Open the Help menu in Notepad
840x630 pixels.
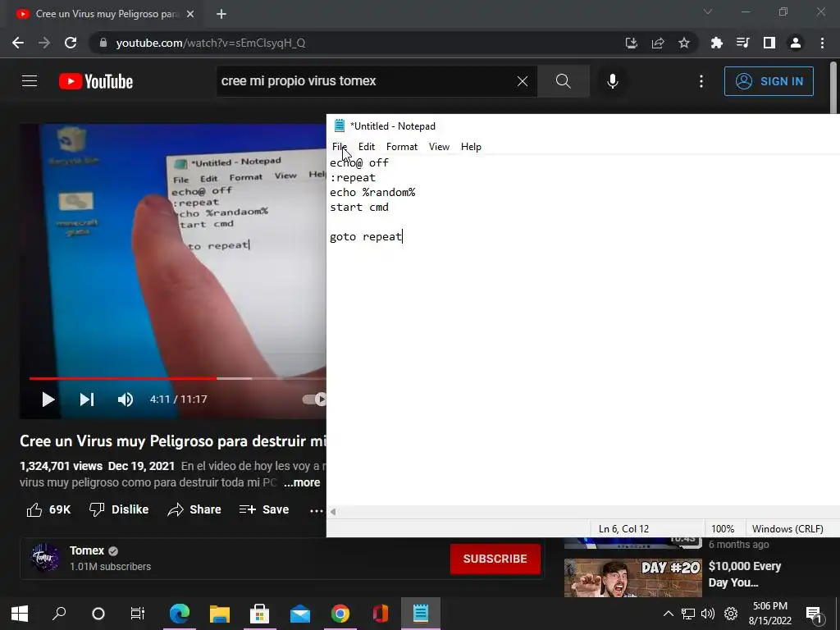point(471,147)
